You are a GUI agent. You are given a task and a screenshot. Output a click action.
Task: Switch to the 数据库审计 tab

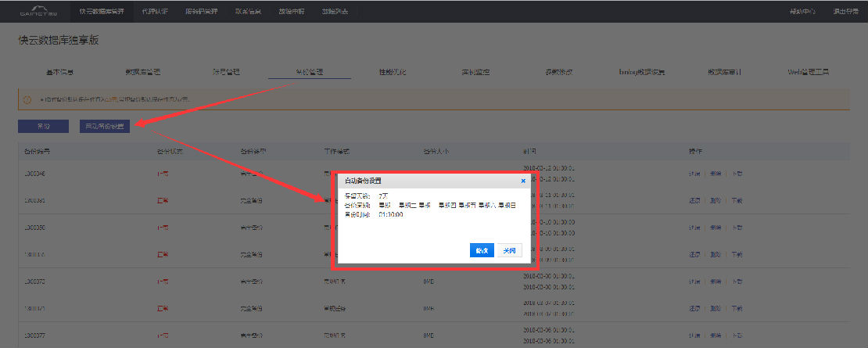[x=724, y=72]
